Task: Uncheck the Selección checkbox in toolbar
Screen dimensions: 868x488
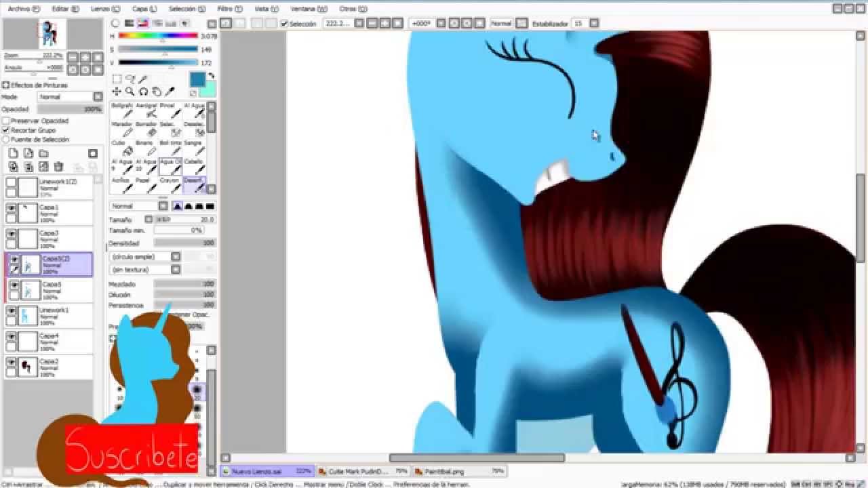Action: click(285, 24)
